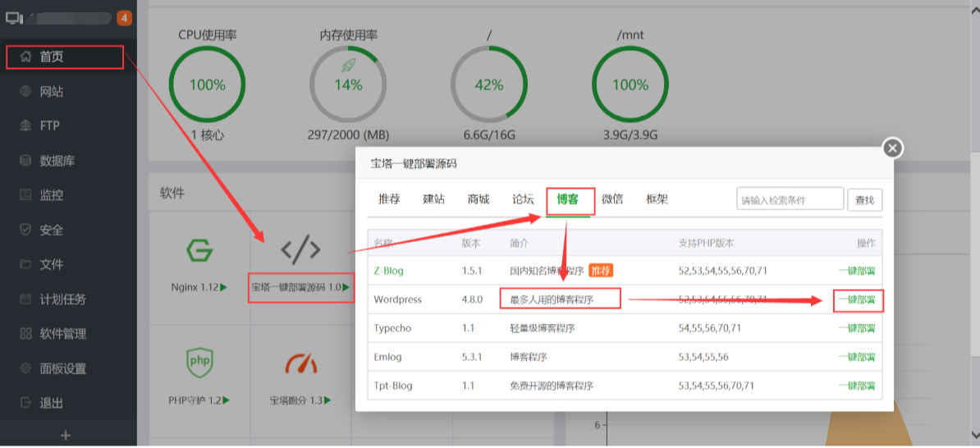
Task: Open the 文件 files section
Action: tap(68, 264)
